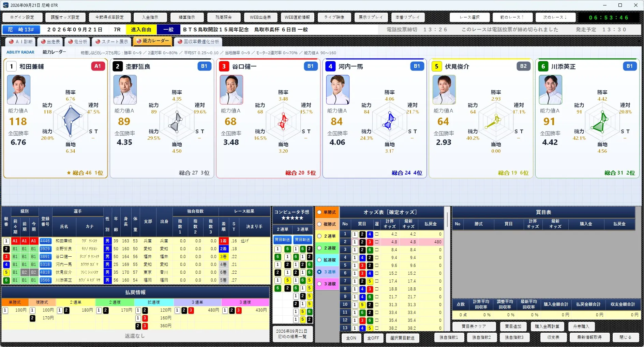Click the AI診断 tab red ball icon
Screen dimensions: 644x347
pos(12,42)
